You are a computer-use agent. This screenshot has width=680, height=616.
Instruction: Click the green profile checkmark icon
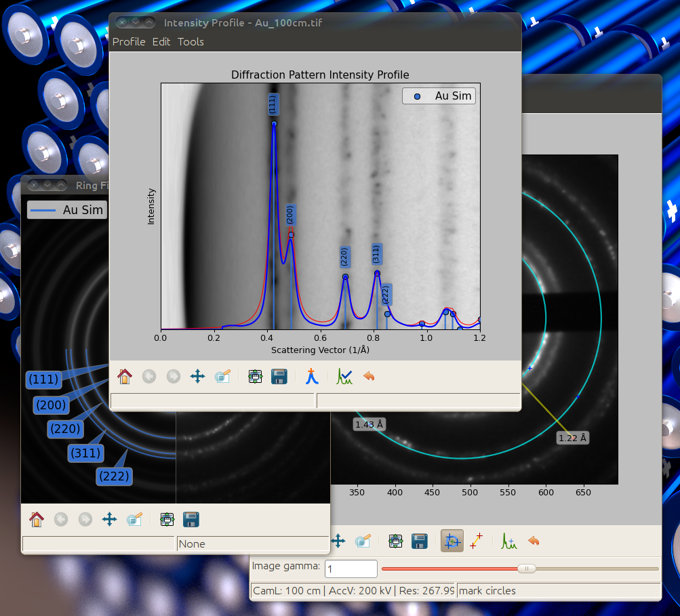point(344,376)
